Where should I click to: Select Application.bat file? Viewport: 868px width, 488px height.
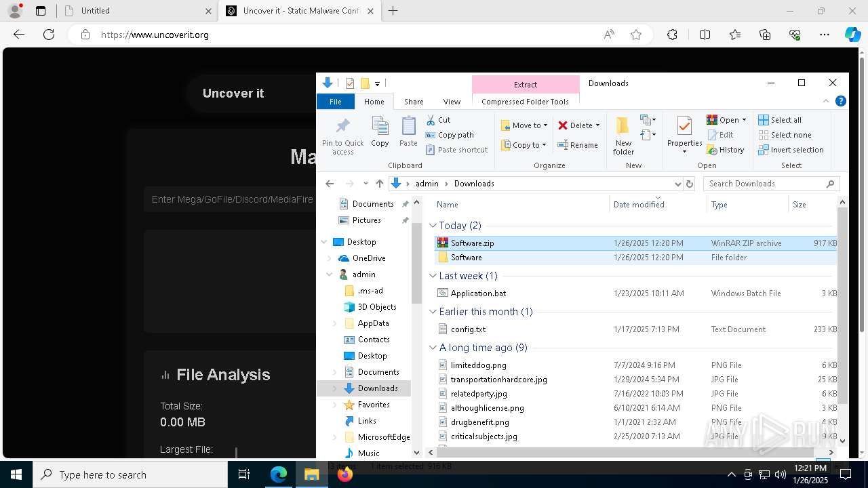635,293
